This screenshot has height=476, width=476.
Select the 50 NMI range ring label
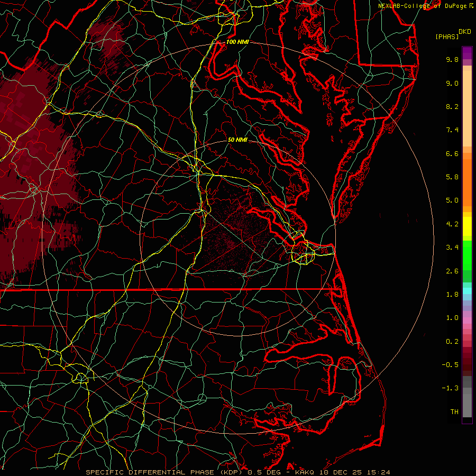coord(237,140)
